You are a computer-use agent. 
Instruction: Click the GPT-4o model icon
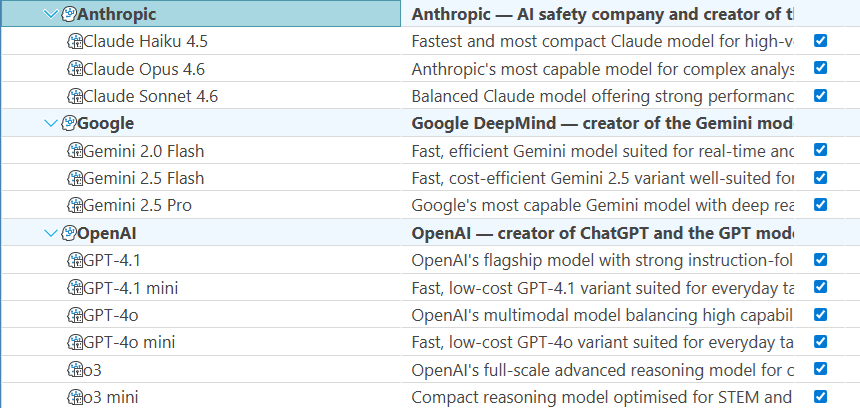click(75, 315)
